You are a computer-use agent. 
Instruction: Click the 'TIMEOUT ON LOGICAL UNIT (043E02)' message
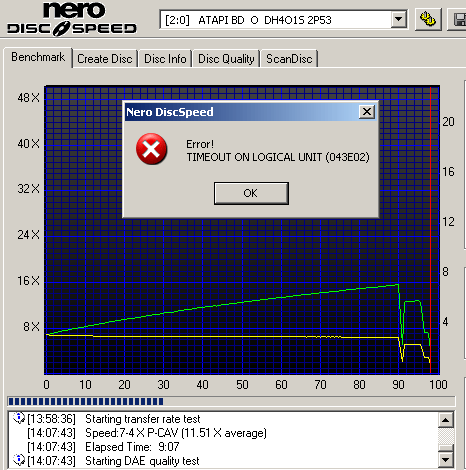tap(278, 157)
